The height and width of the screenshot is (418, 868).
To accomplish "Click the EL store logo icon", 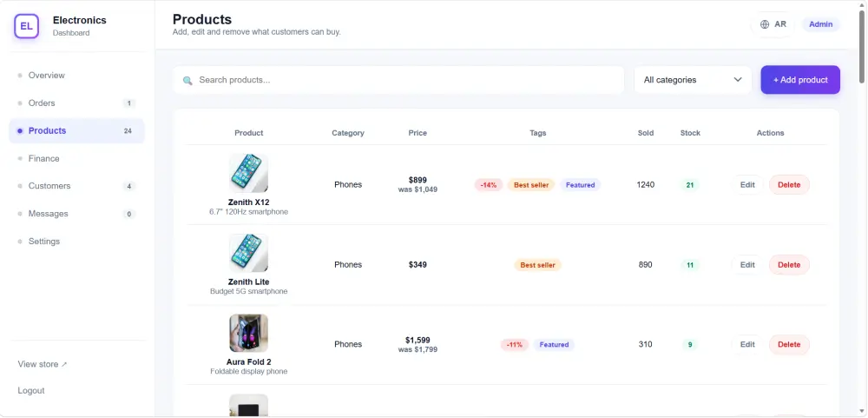I will click(x=26, y=26).
